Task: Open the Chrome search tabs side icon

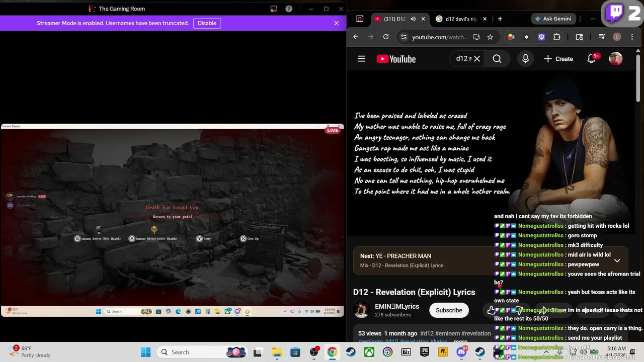Action: pyautogui.click(x=579, y=37)
